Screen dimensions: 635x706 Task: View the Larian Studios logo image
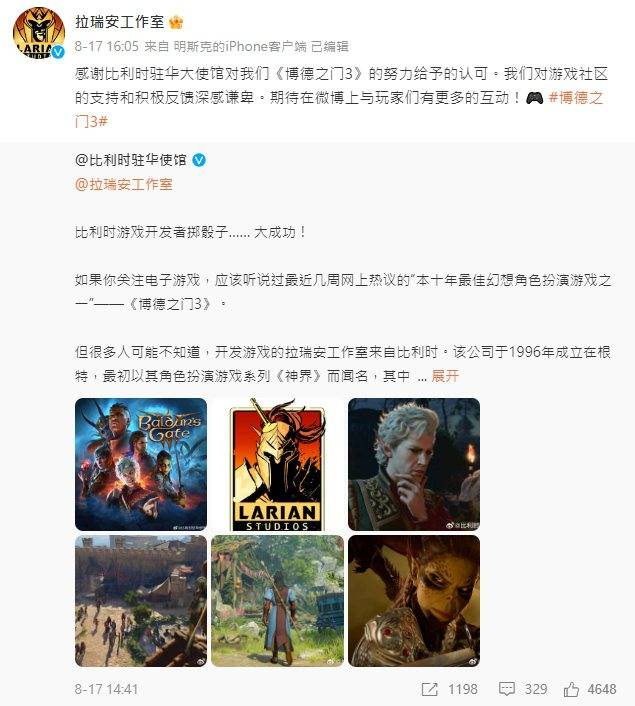pos(277,464)
